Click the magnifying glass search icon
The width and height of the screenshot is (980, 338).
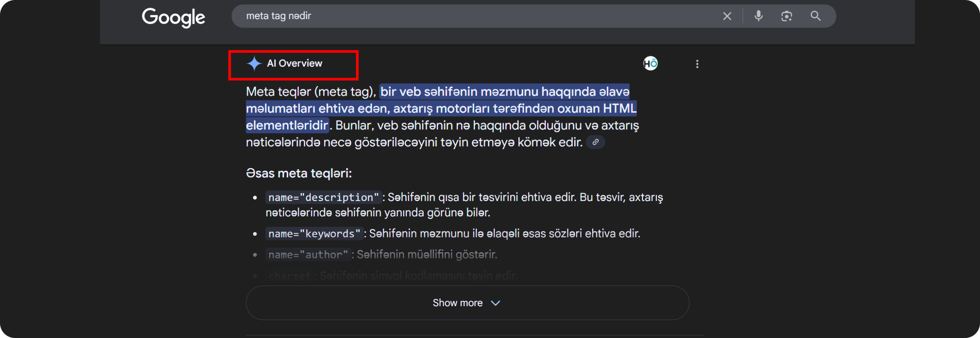pyautogui.click(x=815, y=16)
